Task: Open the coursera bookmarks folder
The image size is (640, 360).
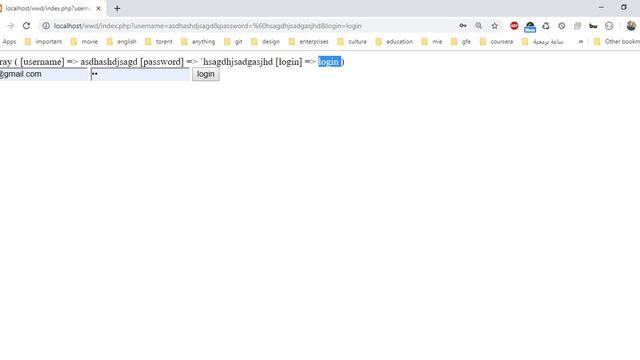Action: click(496, 42)
